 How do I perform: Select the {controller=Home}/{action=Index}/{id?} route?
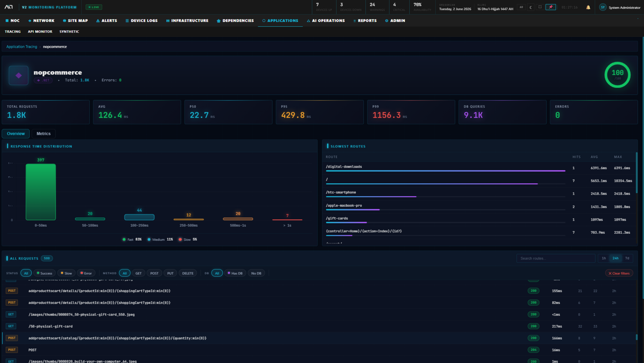[479, 232]
